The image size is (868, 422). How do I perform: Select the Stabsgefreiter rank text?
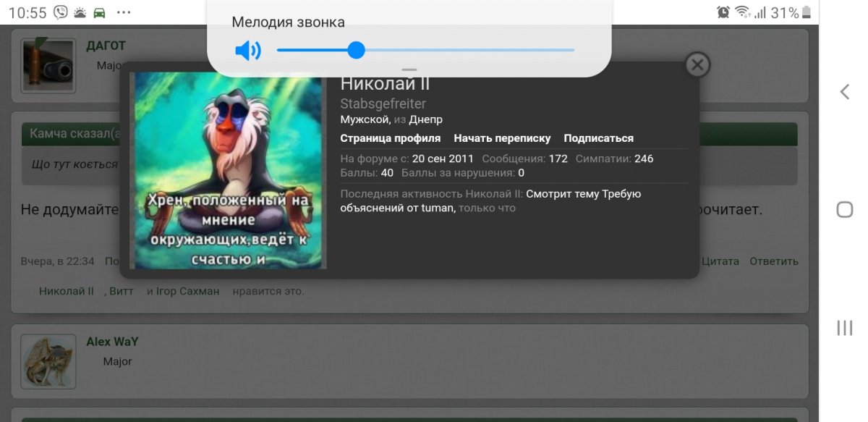pos(383,104)
